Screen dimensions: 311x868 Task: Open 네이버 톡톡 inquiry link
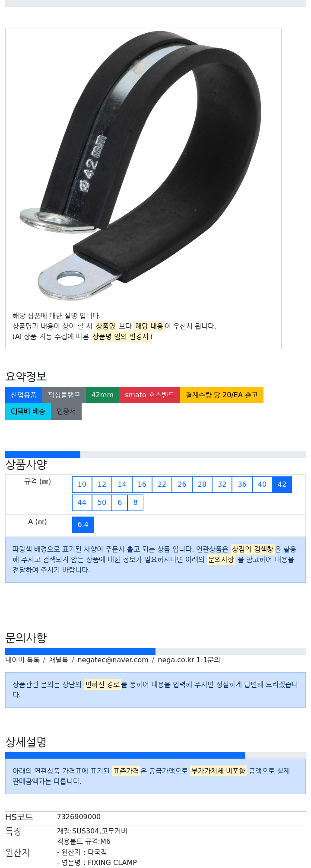(x=22, y=660)
